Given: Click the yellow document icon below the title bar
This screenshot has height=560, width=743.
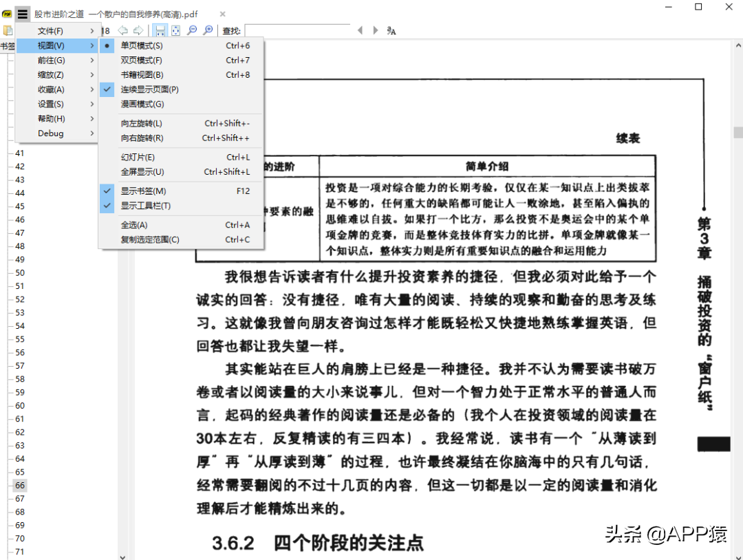Looking at the screenshot, I should pyautogui.click(x=9, y=30).
